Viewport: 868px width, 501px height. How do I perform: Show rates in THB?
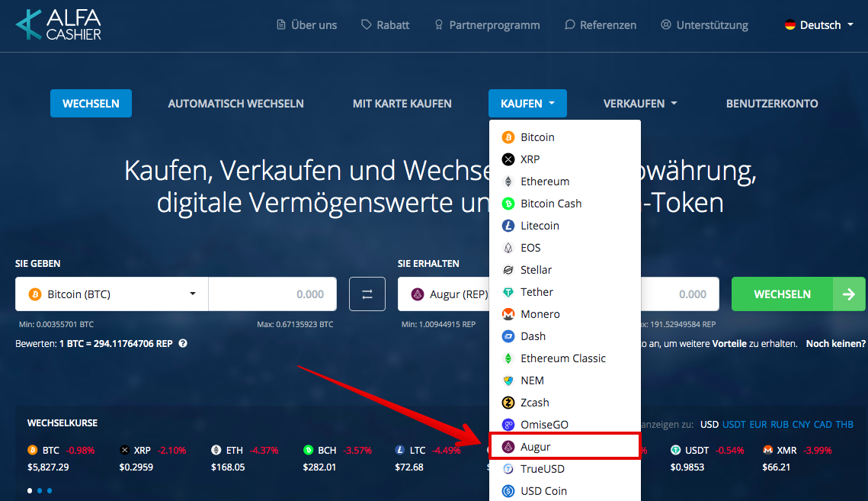tap(844, 425)
